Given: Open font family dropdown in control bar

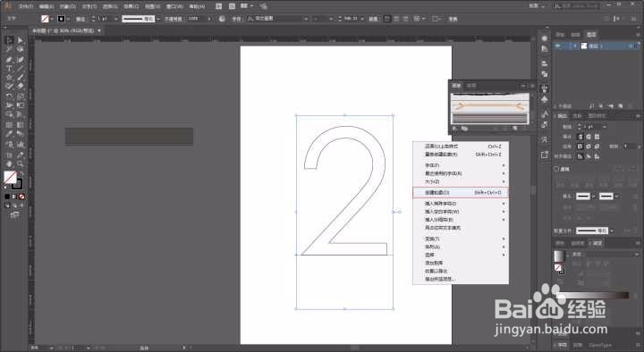Looking at the screenshot, I should (306, 19).
